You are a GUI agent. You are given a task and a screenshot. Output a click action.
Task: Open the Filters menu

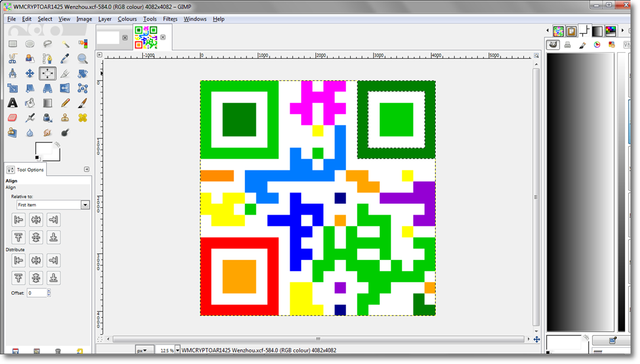click(x=170, y=19)
